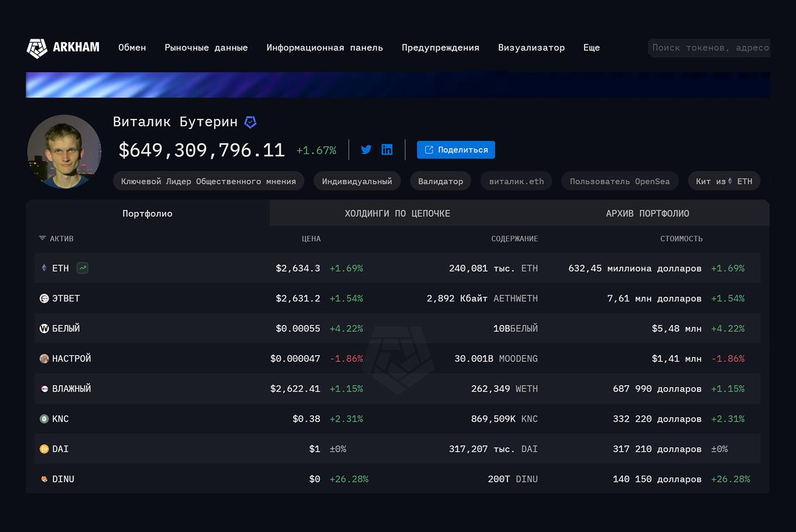Viewport: 796px width, 532px height.
Task: Click the DINU token icon
Action: pyautogui.click(x=44, y=479)
